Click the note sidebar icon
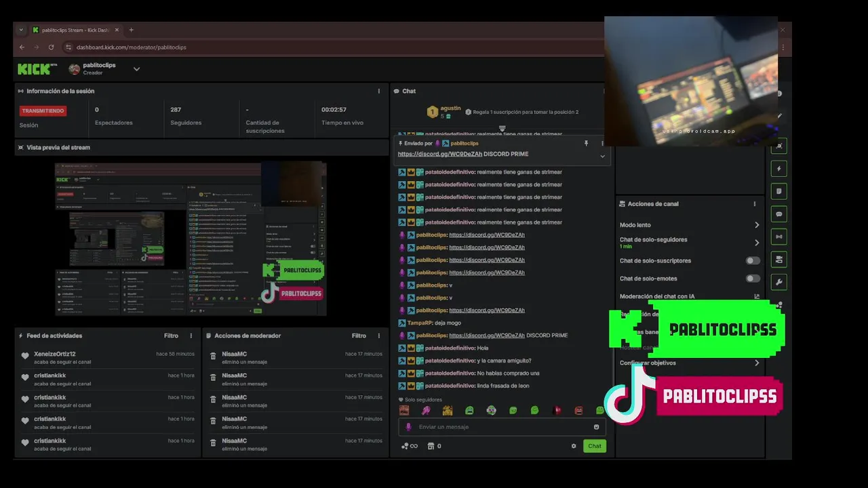Viewport: 868px width, 488px height. (779, 191)
